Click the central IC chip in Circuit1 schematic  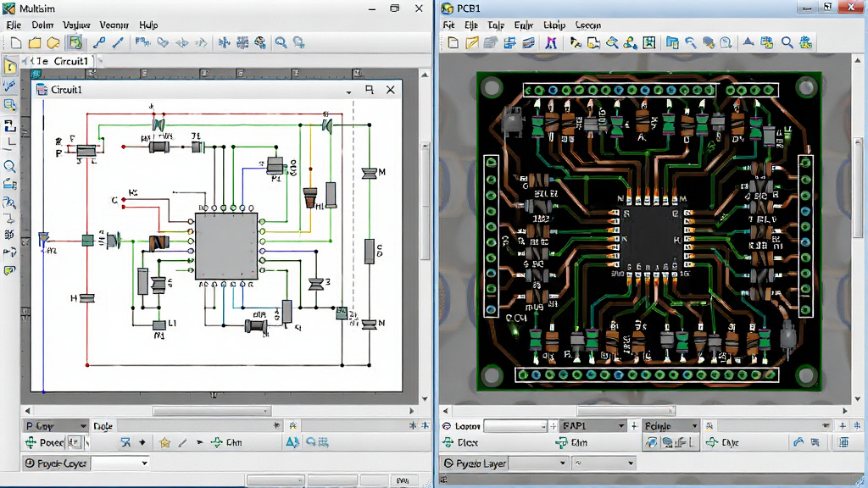(225, 247)
